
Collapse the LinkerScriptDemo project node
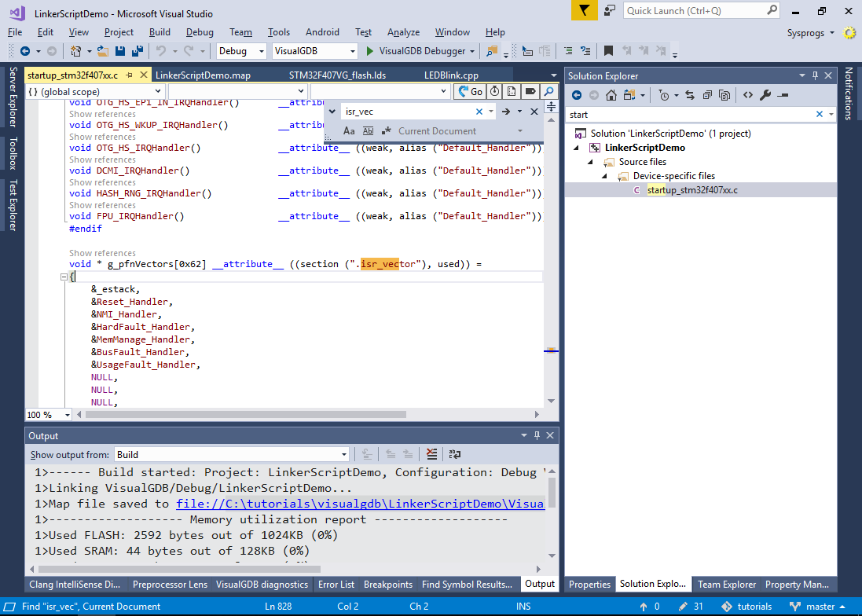point(576,148)
